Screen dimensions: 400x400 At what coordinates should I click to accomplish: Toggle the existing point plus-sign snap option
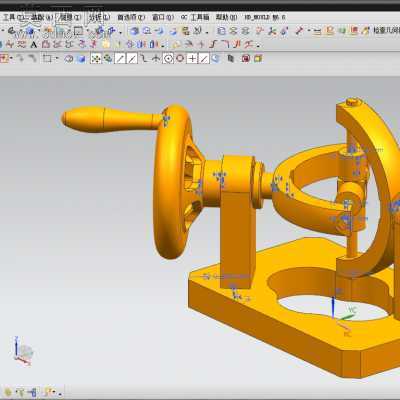192,59
